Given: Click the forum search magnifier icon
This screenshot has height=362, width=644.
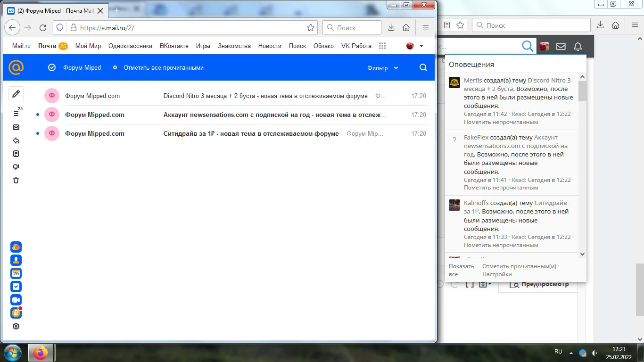Looking at the screenshot, I should pos(528,46).
